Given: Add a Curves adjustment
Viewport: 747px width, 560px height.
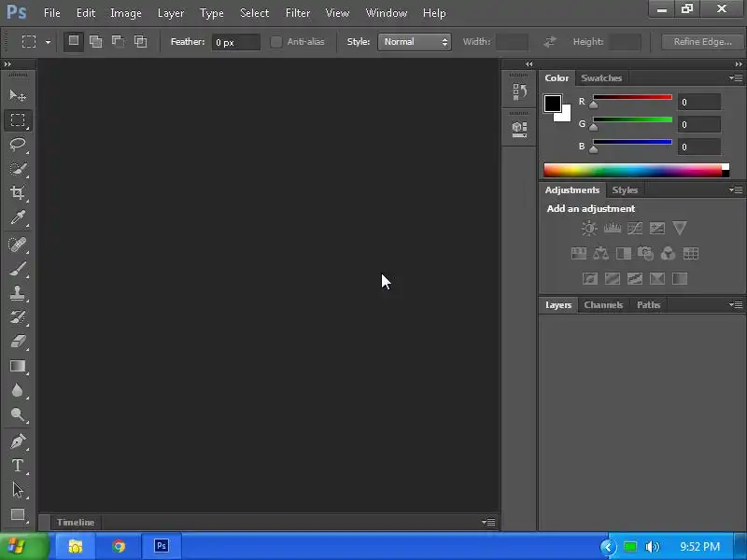Looking at the screenshot, I should 635,229.
